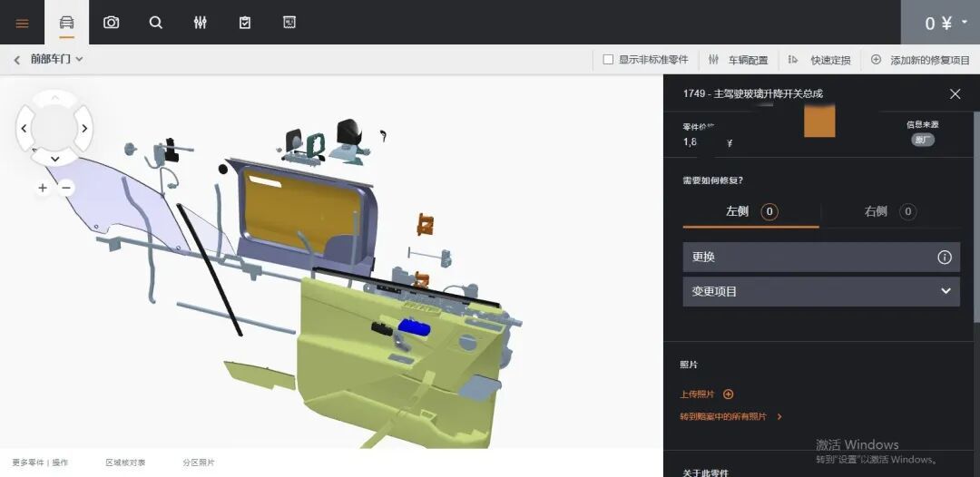The width and height of the screenshot is (980, 477).
Task: Open the orange hamburger menu
Action: [x=22, y=23]
